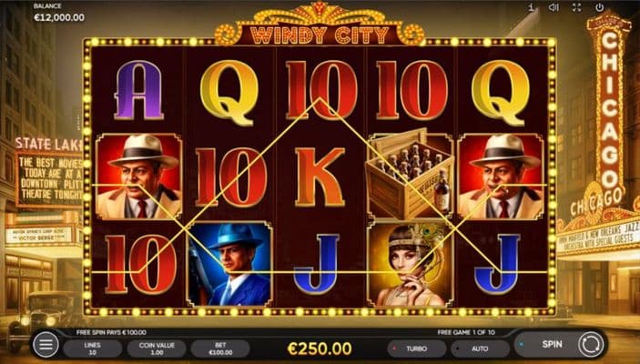Click the balance €12,000.00 display
This screenshot has height=364, width=640.
pos(59,12)
